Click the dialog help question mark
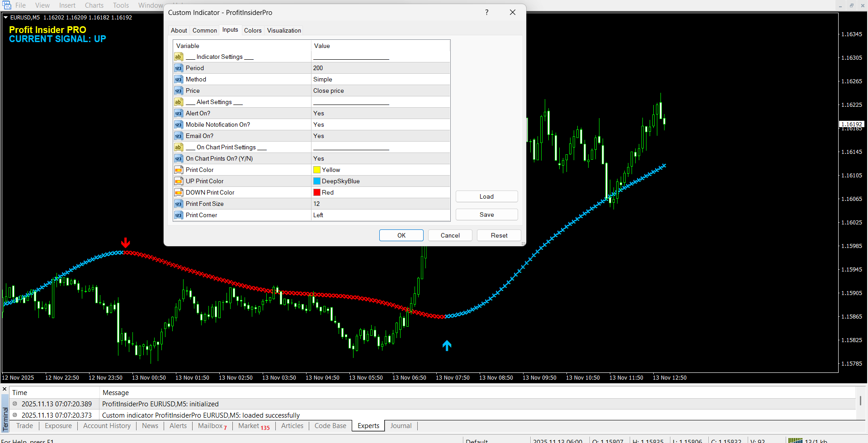This screenshot has height=443, width=868. (486, 12)
